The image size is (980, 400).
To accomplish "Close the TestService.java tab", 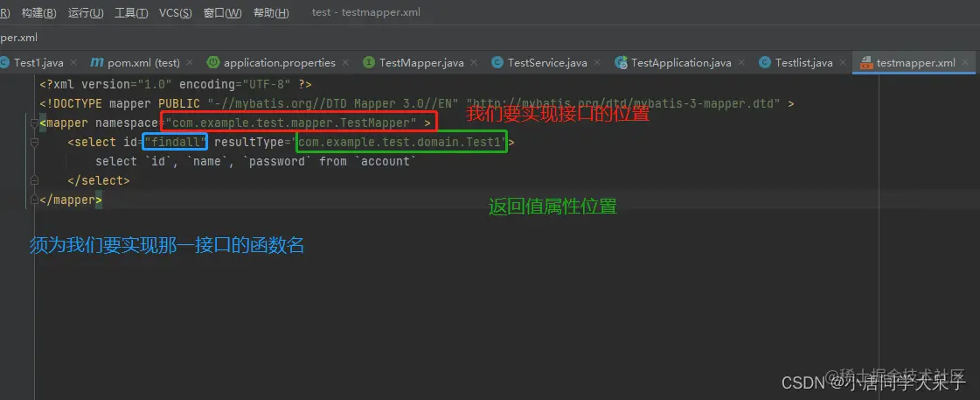I will click(597, 63).
